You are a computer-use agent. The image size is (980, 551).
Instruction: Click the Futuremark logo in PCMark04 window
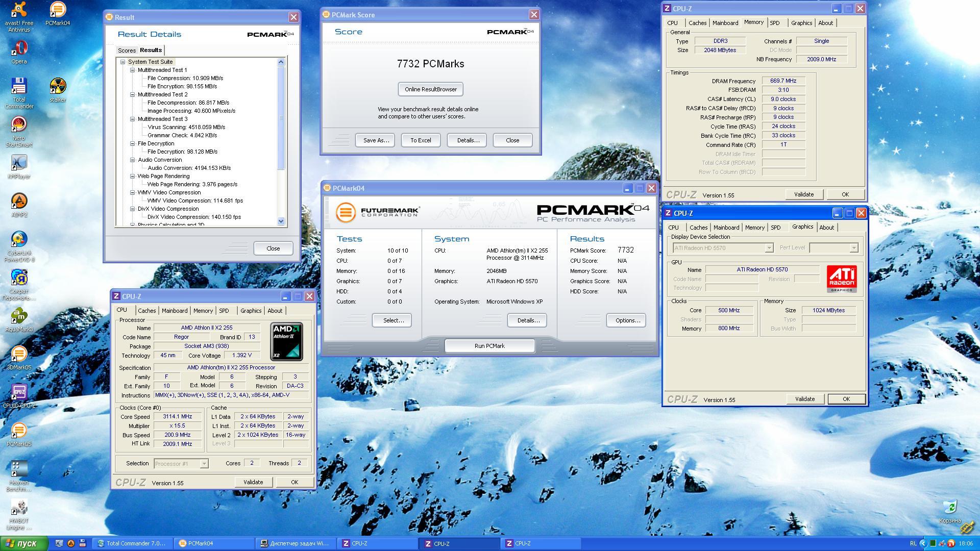pyautogui.click(x=378, y=212)
